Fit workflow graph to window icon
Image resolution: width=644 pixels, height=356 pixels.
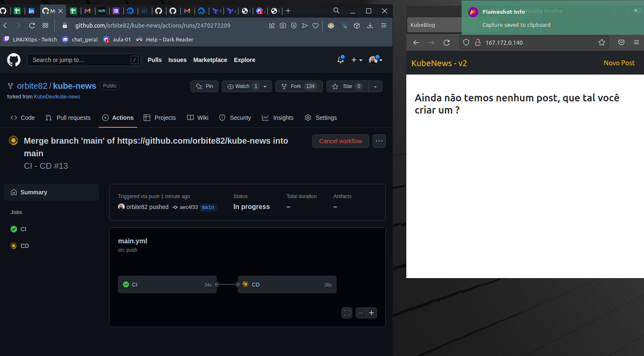click(x=347, y=313)
